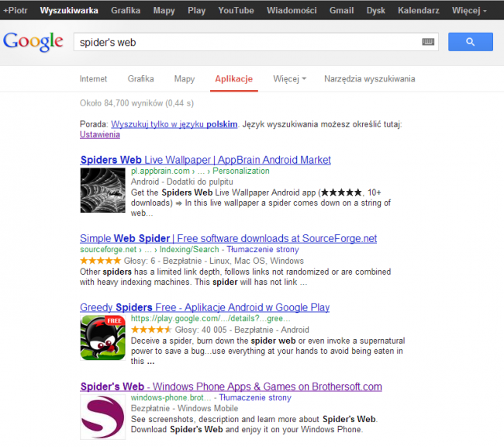Viewport: 504px width, 447px height.
Task: Open Kalendarz in top bar
Action: [x=419, y=10]
